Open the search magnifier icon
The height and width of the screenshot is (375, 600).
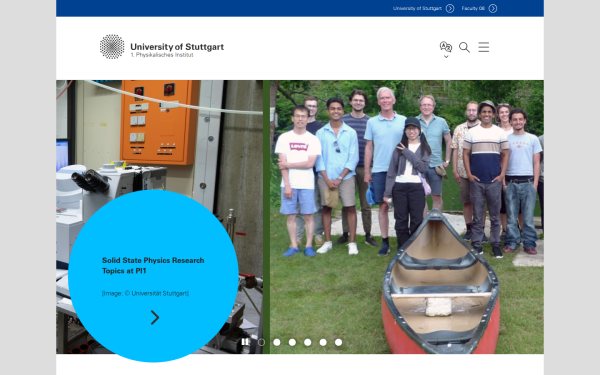(464, 47)
